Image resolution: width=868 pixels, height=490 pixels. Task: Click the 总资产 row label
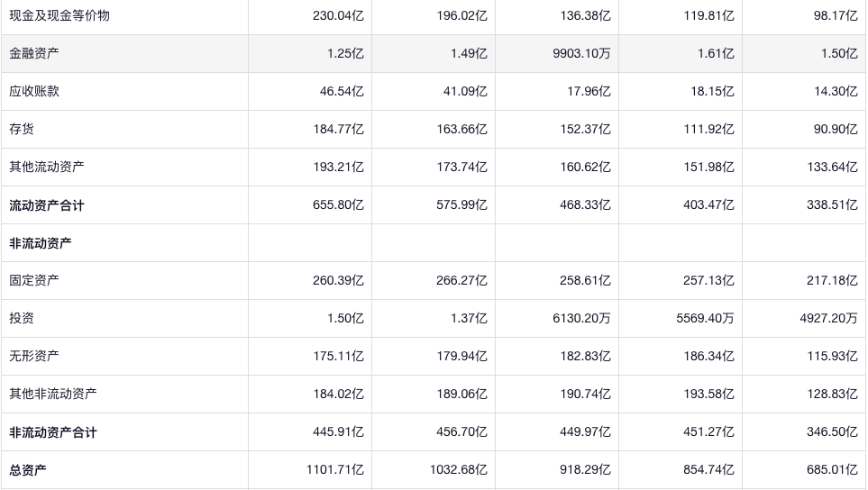point(28,469)
